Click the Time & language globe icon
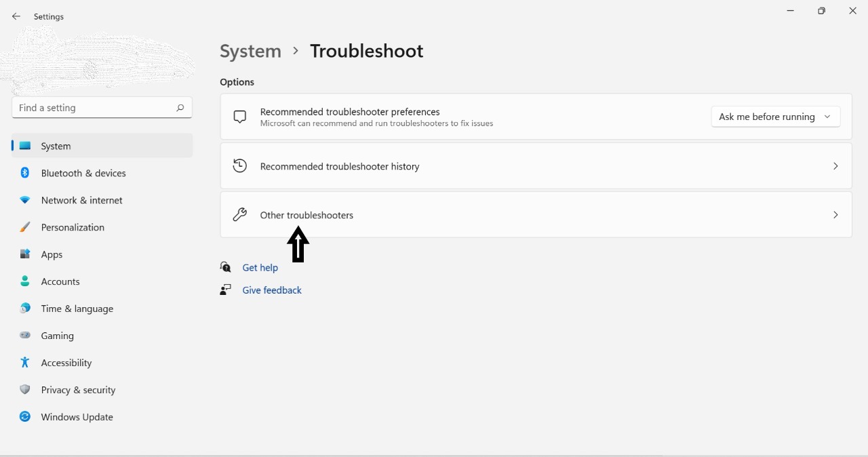Screen dimensions: 868x457 25,309
